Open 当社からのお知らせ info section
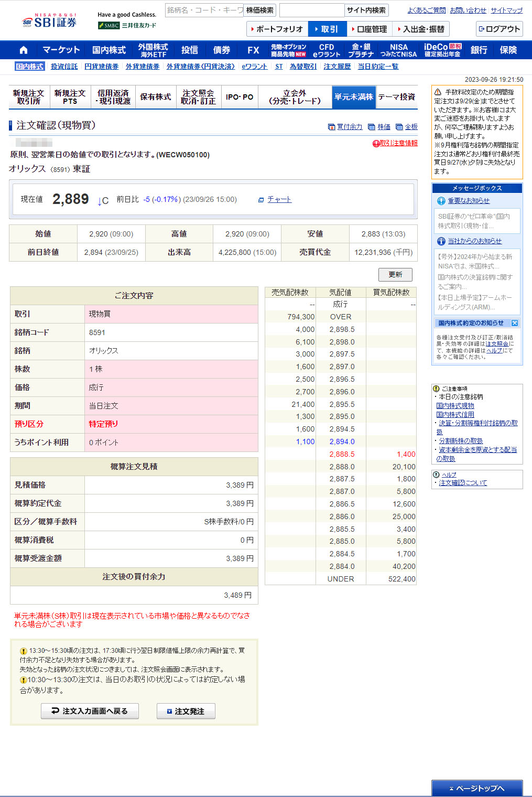 [474, 241]
